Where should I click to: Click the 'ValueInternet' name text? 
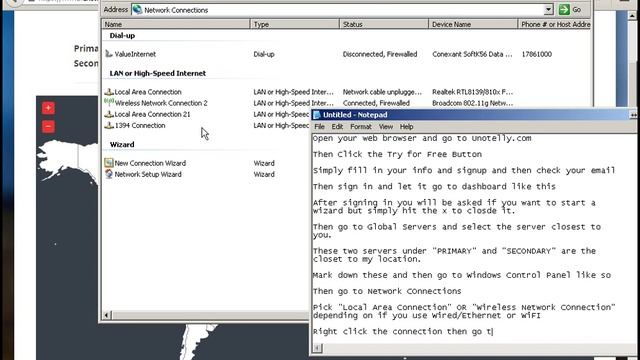(135, 54)
